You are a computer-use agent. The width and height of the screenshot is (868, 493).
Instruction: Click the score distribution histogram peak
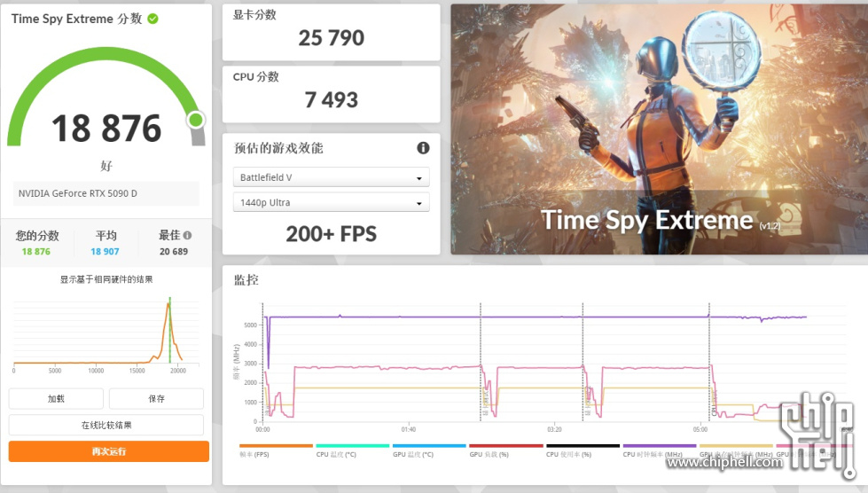168,305
